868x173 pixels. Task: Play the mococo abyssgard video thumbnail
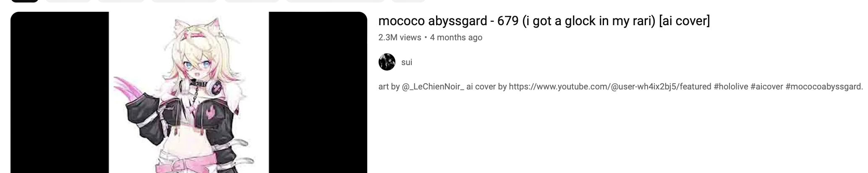[189, 92]
